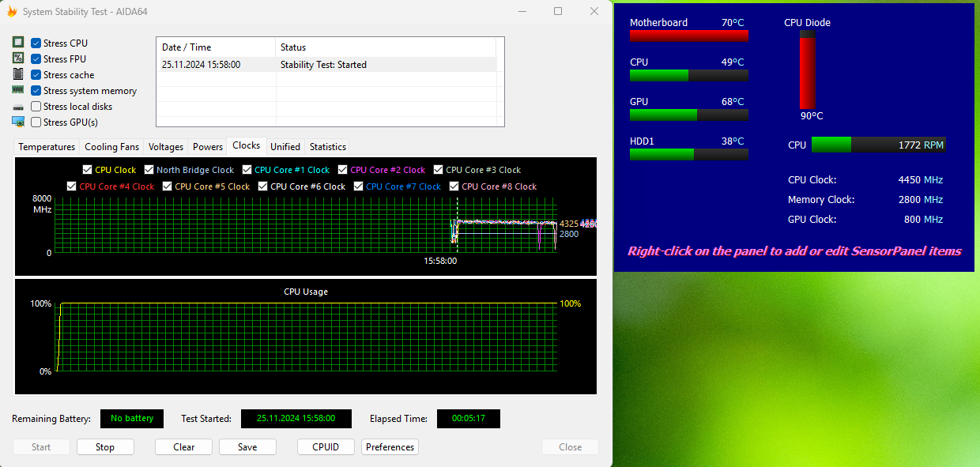
Task: Click the monitor icon beside Stress GPU(s)
Action: coord(18,122)
